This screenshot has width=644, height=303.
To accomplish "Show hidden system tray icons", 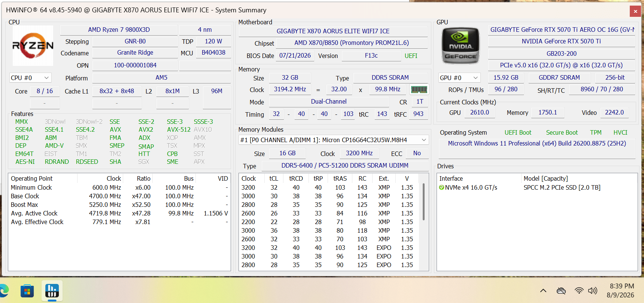I will (x=543, y=291).
